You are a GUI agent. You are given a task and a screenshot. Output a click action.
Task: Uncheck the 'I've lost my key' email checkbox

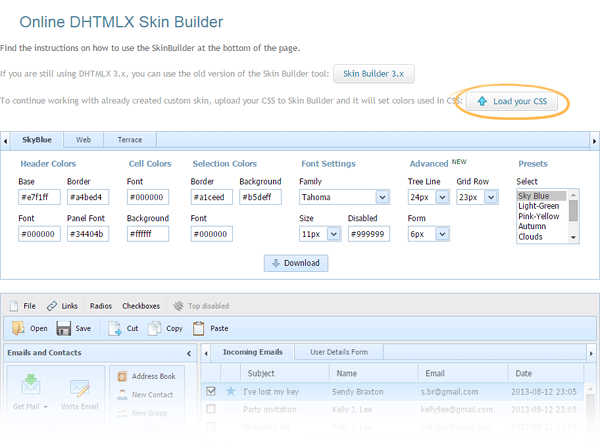pyautogui.click(x=211, y=391)
